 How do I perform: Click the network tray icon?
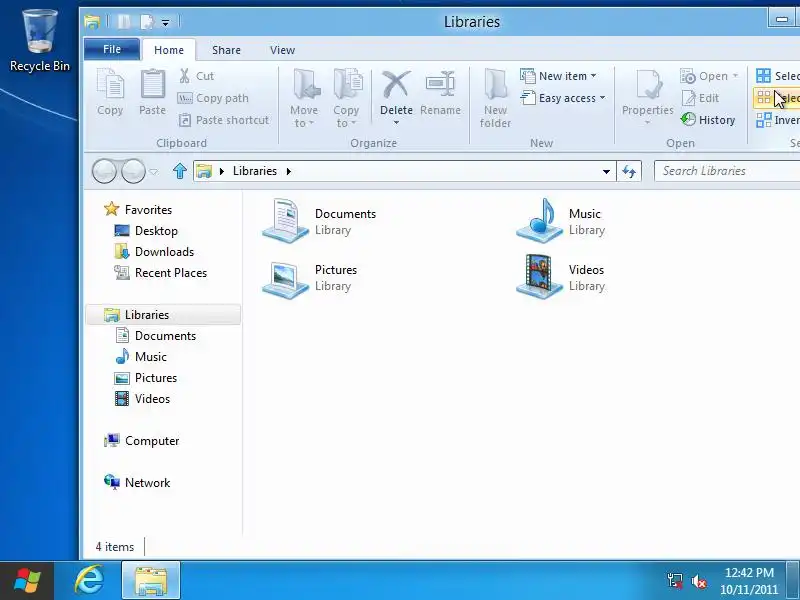[x=674, y=581]
